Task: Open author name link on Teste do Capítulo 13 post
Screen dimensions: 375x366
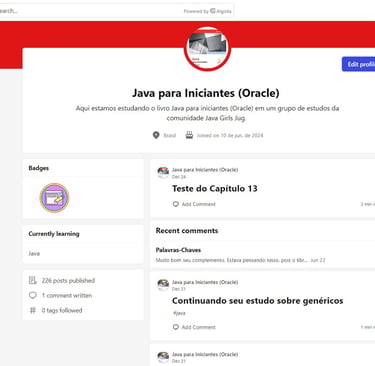Action: point(205,170)
